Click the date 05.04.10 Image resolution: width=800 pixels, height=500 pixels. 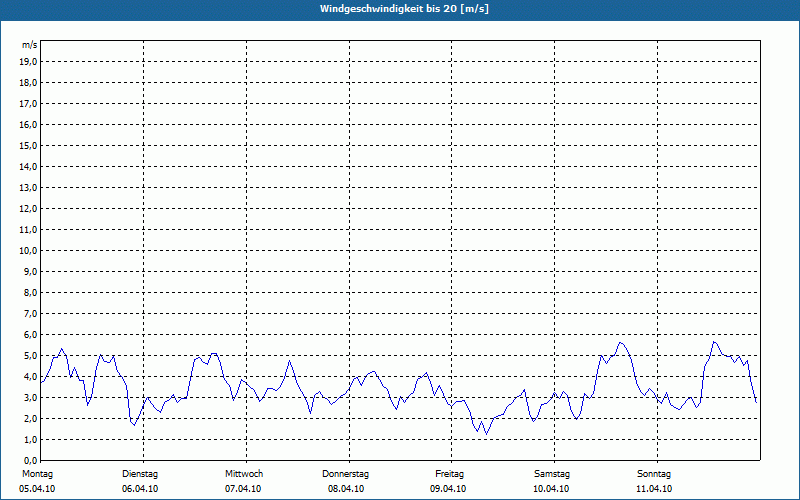[37, 489]
